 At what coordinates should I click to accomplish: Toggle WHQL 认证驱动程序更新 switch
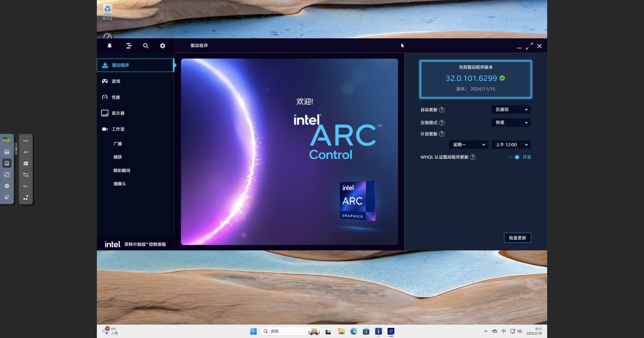pyautogui.click(x=516, y=157)
